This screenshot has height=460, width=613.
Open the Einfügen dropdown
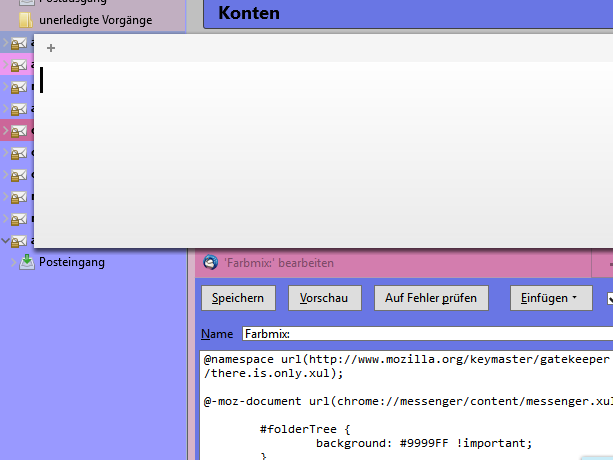click(551, 298)
